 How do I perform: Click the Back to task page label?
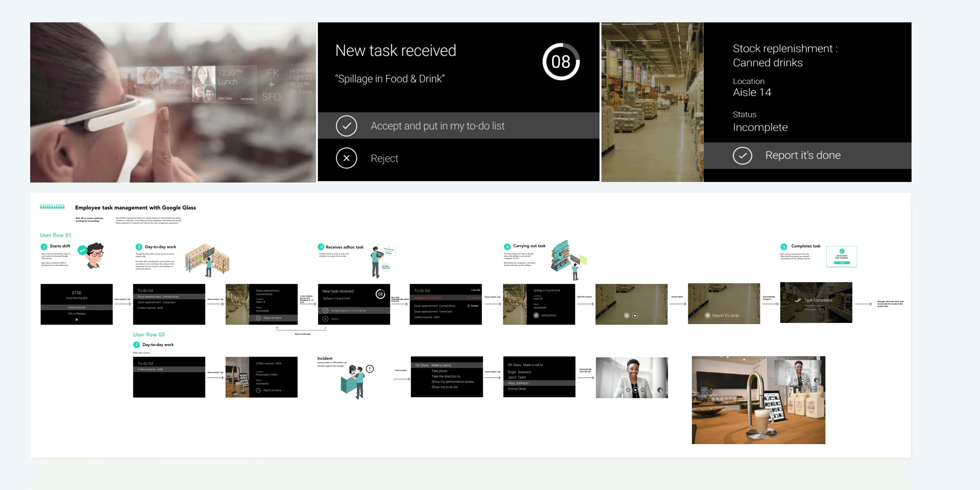pos(303,334)
